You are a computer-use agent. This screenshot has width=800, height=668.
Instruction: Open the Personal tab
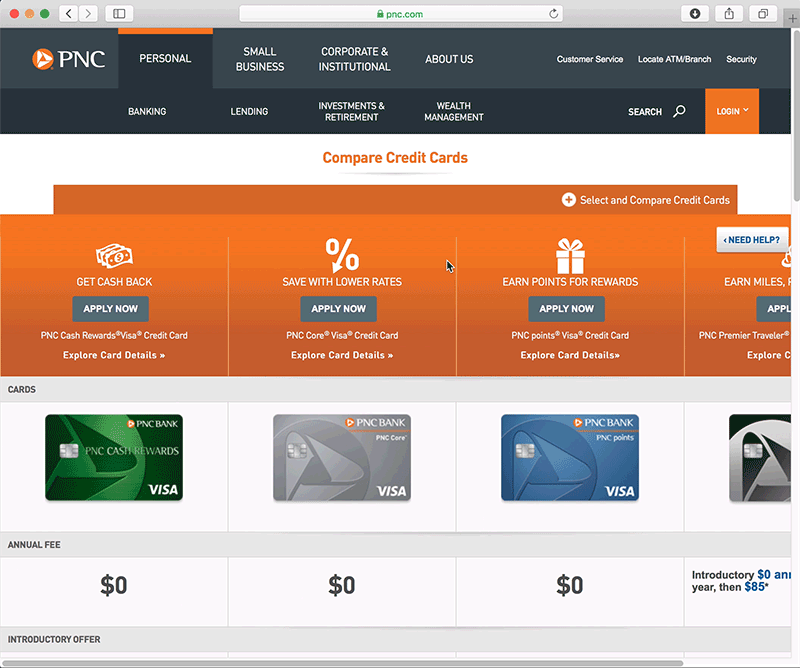tap(165, 59)
